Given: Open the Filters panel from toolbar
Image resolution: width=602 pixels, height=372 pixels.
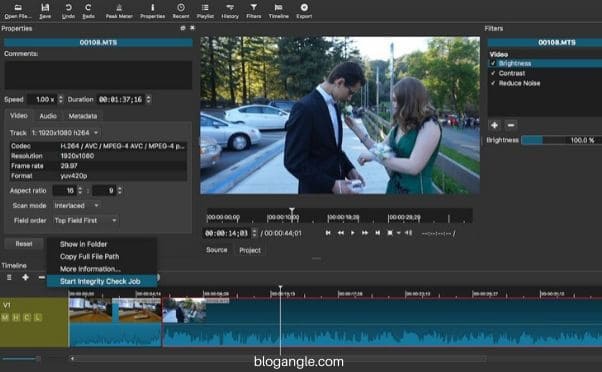Looking at the screenshot, I should point(253,11).
